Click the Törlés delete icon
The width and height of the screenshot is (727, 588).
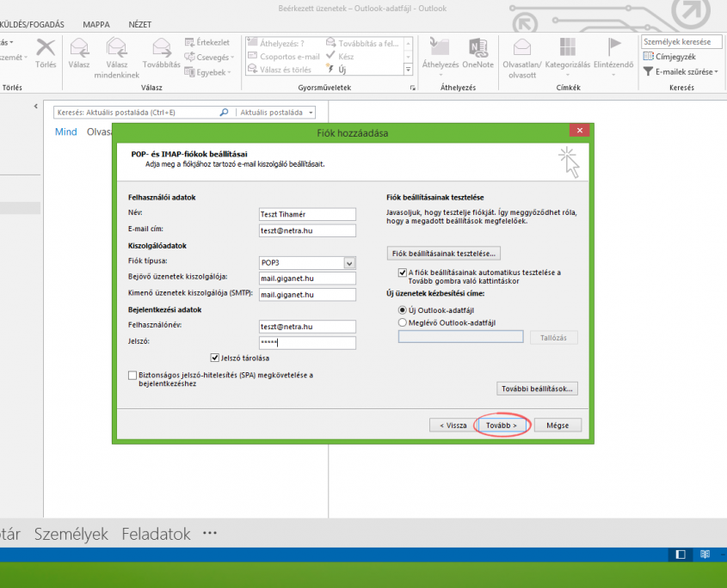tap(45, 47)
